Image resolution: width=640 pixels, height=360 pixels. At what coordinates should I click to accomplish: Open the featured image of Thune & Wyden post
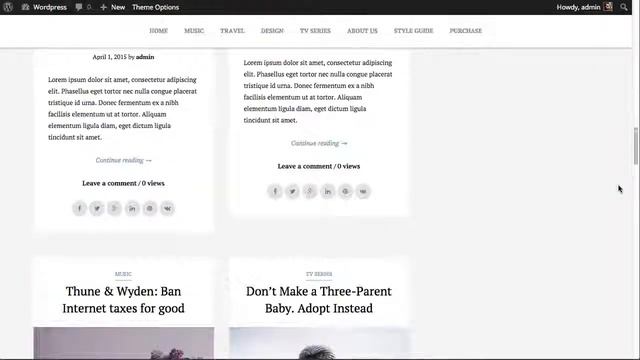click(124, 343)
